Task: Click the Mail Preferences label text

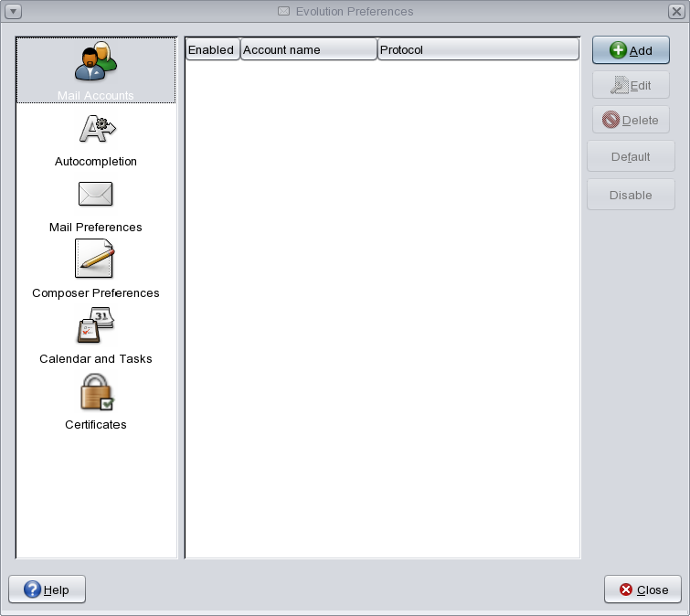Action: click(x=95, y=228)
